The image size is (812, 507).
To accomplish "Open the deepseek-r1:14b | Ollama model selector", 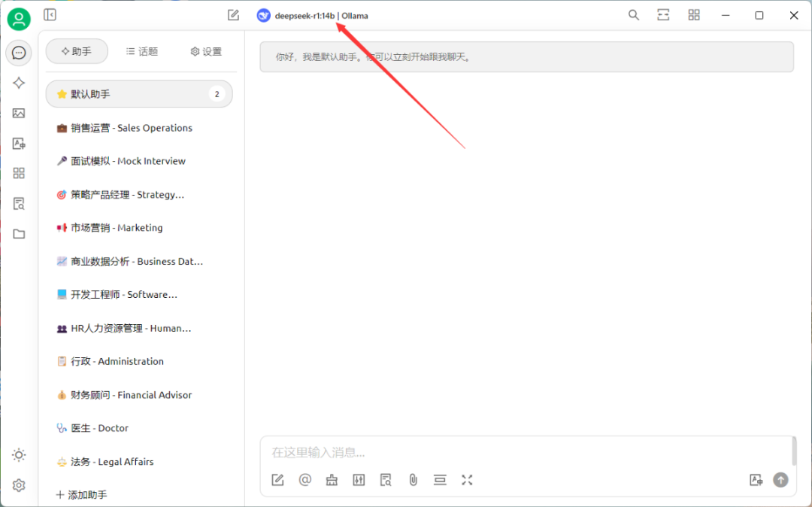I will point(312,16).
